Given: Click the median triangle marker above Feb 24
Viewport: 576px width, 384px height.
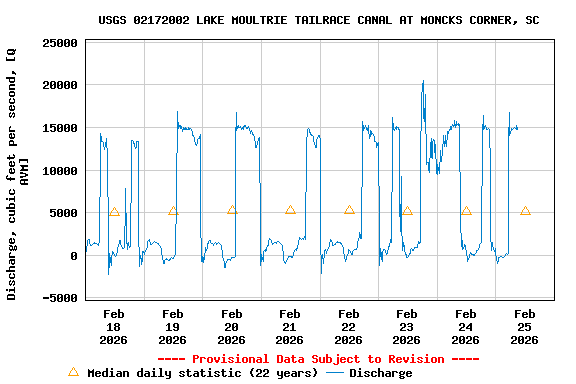Looking at the screenshot, I should (x=466, y=211).
